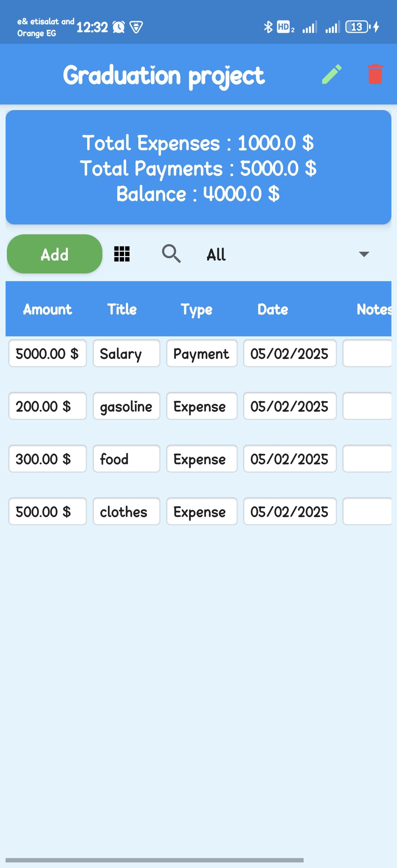Select the 200.00 $ amount cell
This screenshot has height=868, width=397.
(x=47, y=406)
